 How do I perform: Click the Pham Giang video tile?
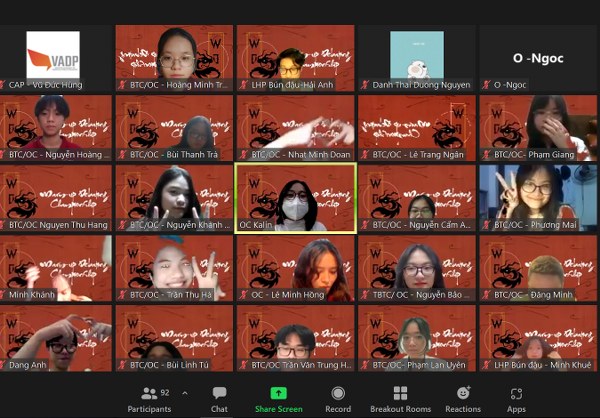coord(538,124)
